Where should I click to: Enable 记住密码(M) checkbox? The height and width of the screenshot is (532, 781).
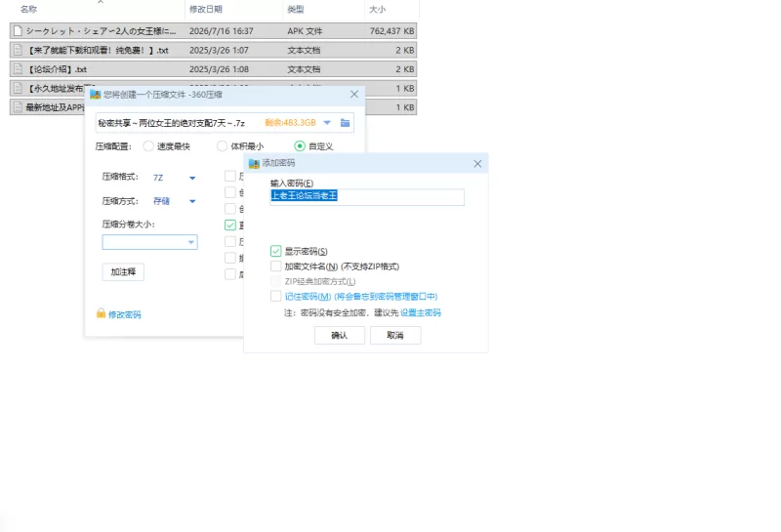tap(276, 296)
